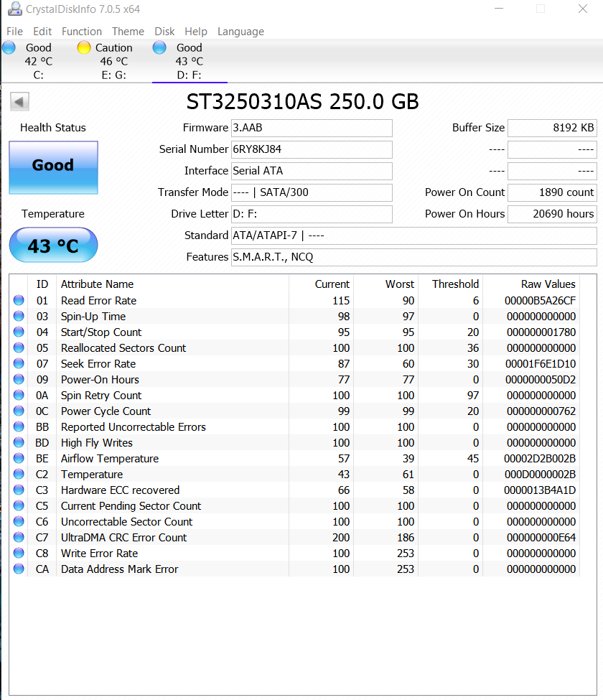The width and height of the screenshot is (603, 700).
Task: Select the E: G: Caution drive icon
Action: [x=83, y=48]
